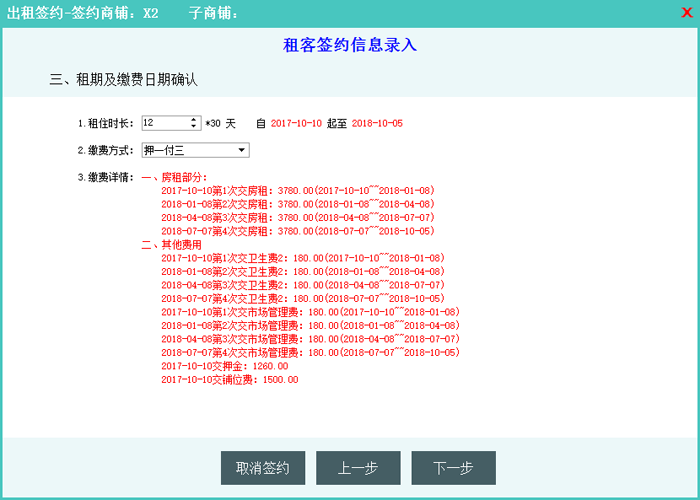Image resolution: width=700 pixels, height=500 pixels.
Task: Increase 租住时长 with the up arrow
Action: tap(194, 119)
